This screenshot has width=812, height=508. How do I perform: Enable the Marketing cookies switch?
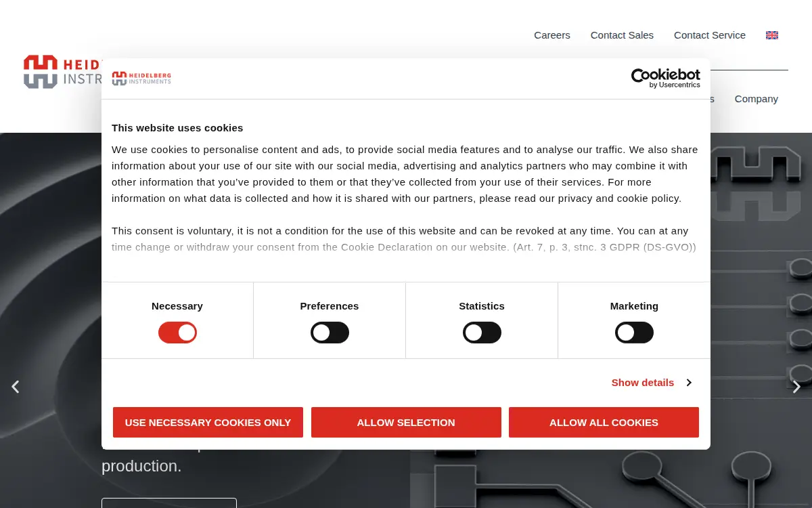[x=634, y=333]
